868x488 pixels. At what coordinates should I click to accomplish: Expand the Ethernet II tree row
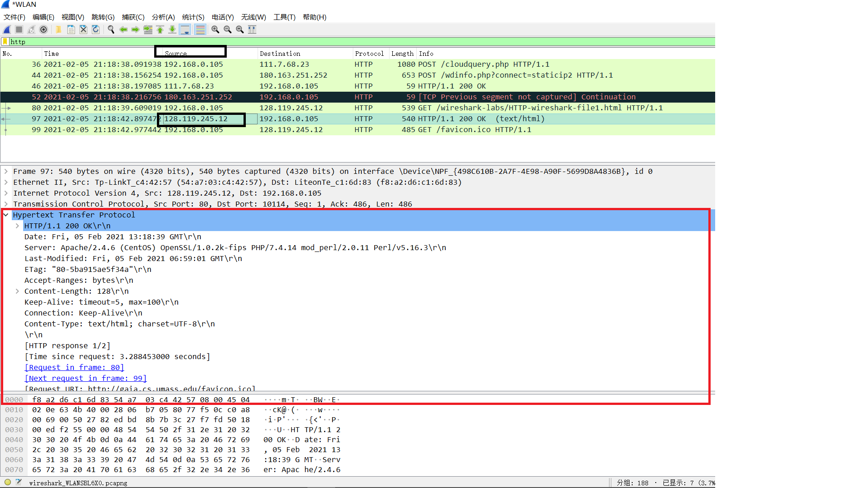6,182
